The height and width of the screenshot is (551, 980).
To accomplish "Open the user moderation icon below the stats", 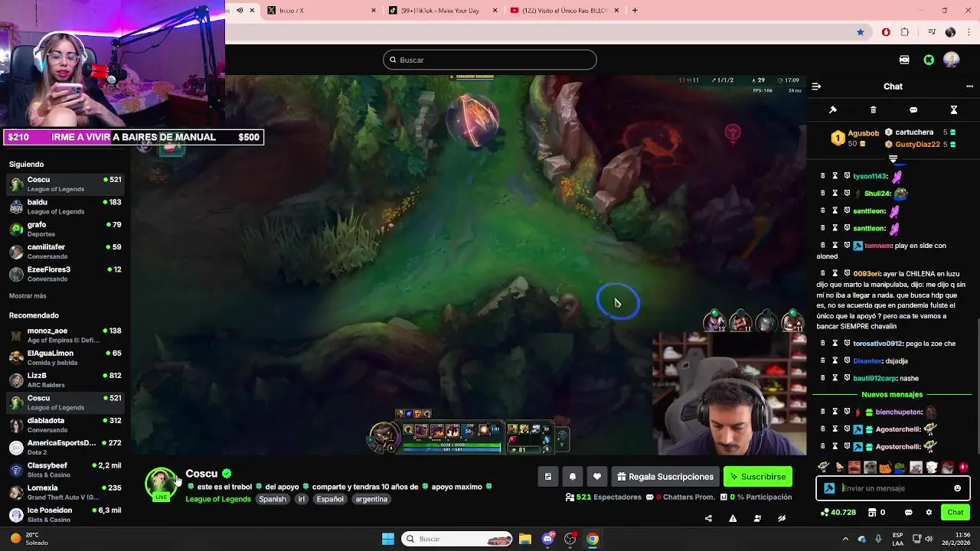I will click(757, 518).
